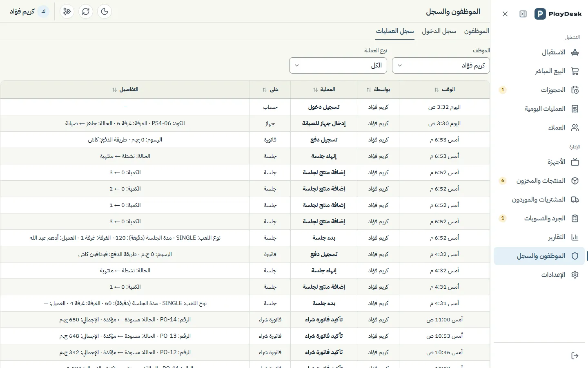Click PO-14 purchase invoice details

pos(125,320)
